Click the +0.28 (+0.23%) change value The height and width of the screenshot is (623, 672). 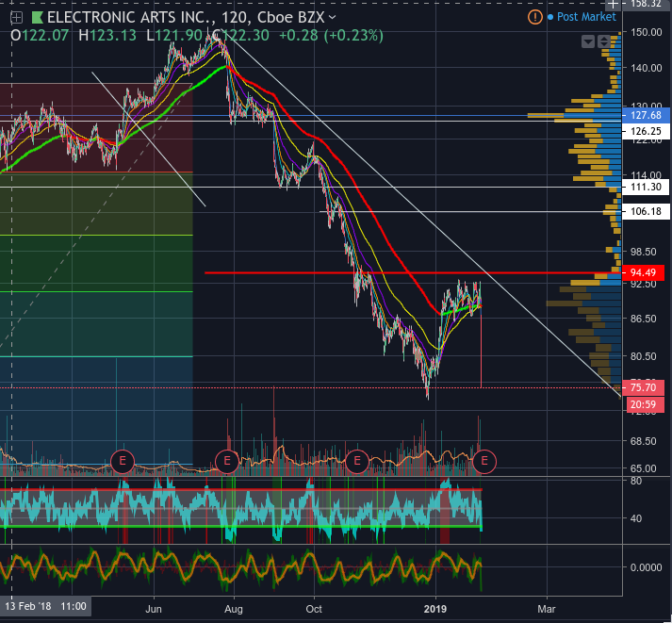pos(331,35)
